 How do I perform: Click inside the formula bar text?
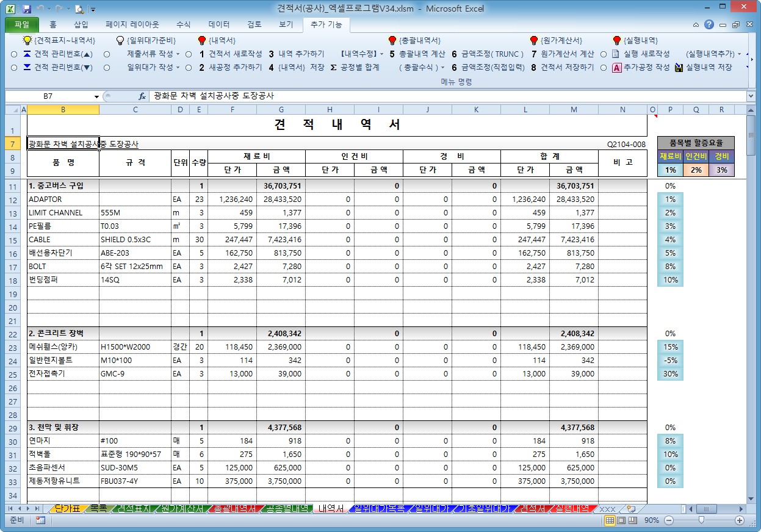point(214,96)
